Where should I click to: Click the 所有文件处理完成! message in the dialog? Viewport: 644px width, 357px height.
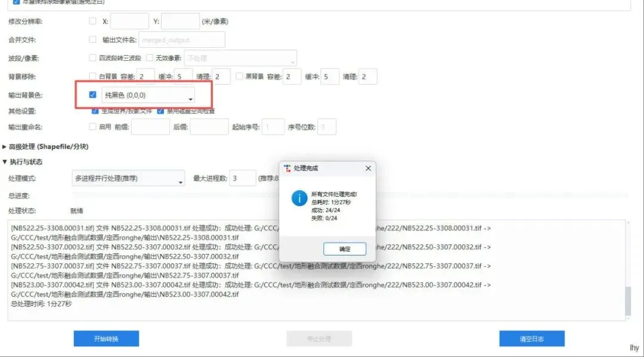click(335, 194)
